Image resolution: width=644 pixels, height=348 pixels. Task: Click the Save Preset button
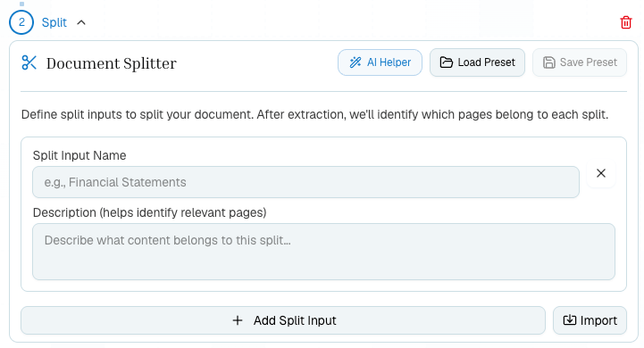tap(580, 62)
